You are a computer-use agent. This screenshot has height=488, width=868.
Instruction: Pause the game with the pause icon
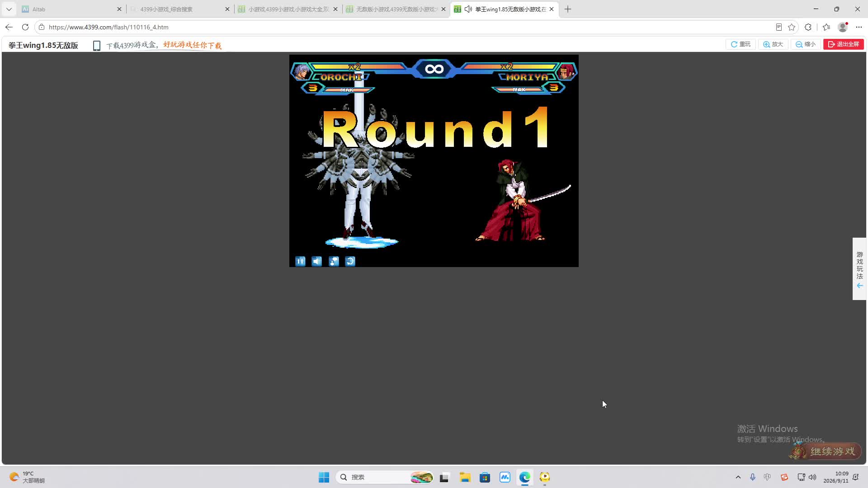(300, 261)
